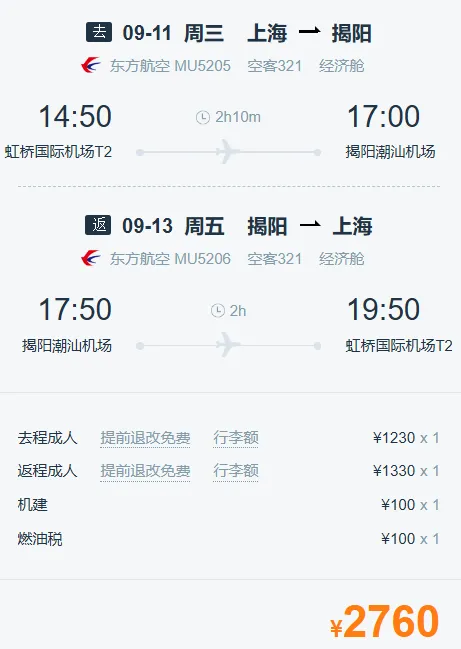Open 行李额 info for 去程成人
Viewport: 461px width, 649px height.
click(x=236, y=438)
